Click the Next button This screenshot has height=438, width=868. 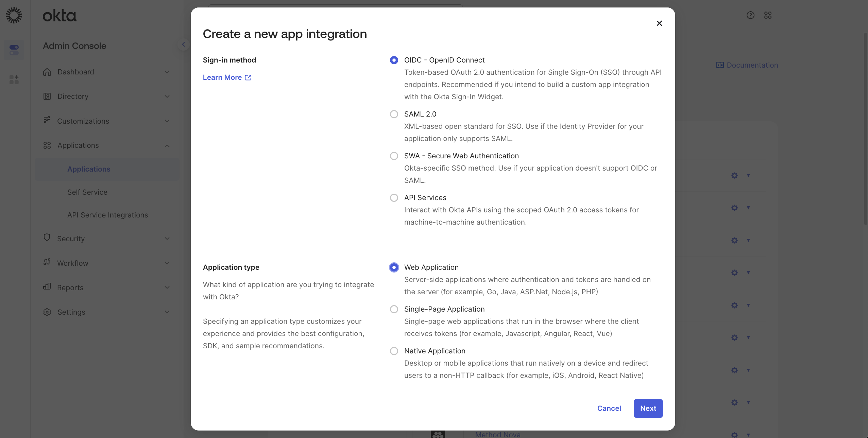(648, 408)
